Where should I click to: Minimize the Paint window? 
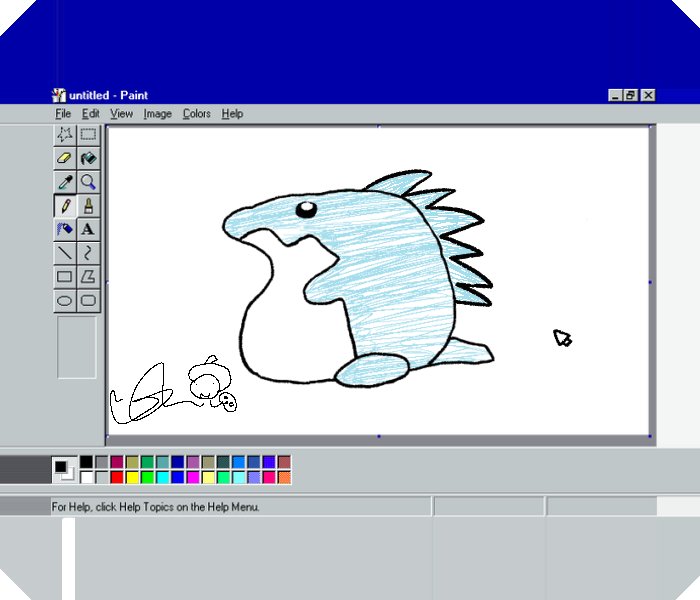615,95
